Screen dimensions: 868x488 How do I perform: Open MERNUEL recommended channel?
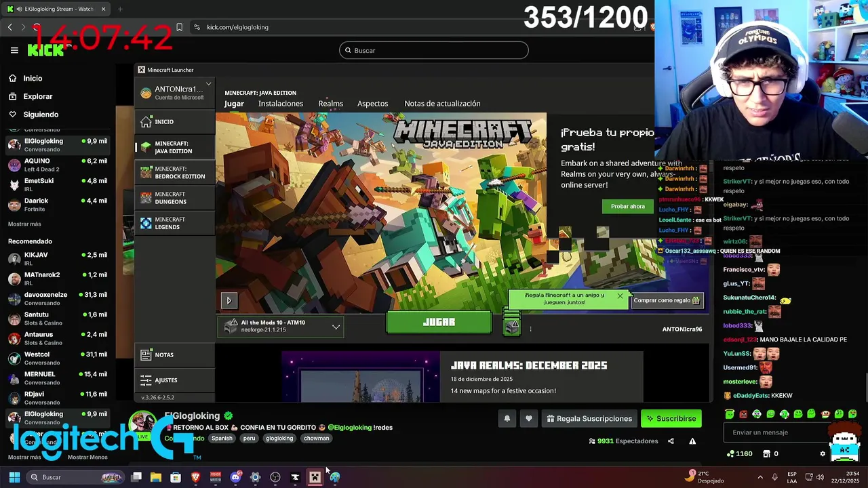(x=58, y=378)
